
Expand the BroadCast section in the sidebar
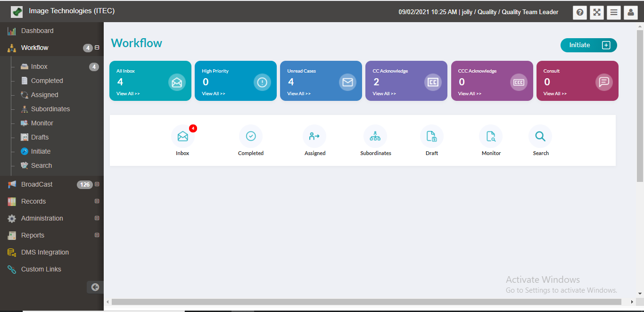[x=97, y=184]
